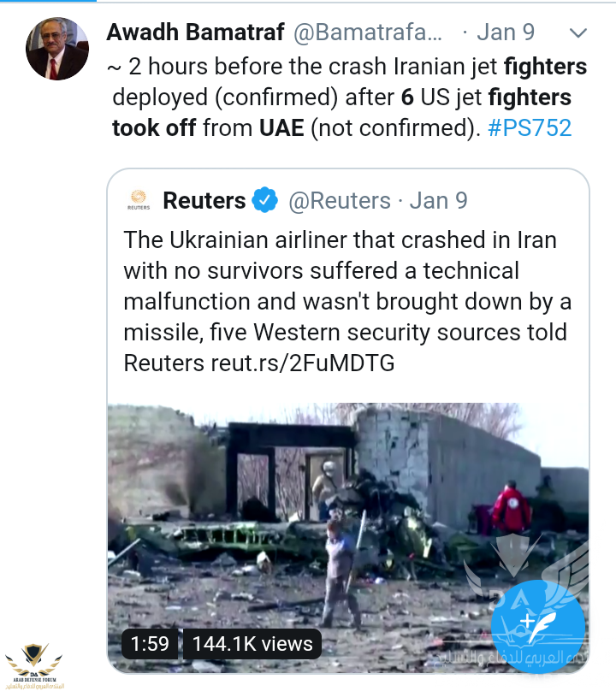Click the main tweet's Jan 9 timestamp

[x=506, y=32]
